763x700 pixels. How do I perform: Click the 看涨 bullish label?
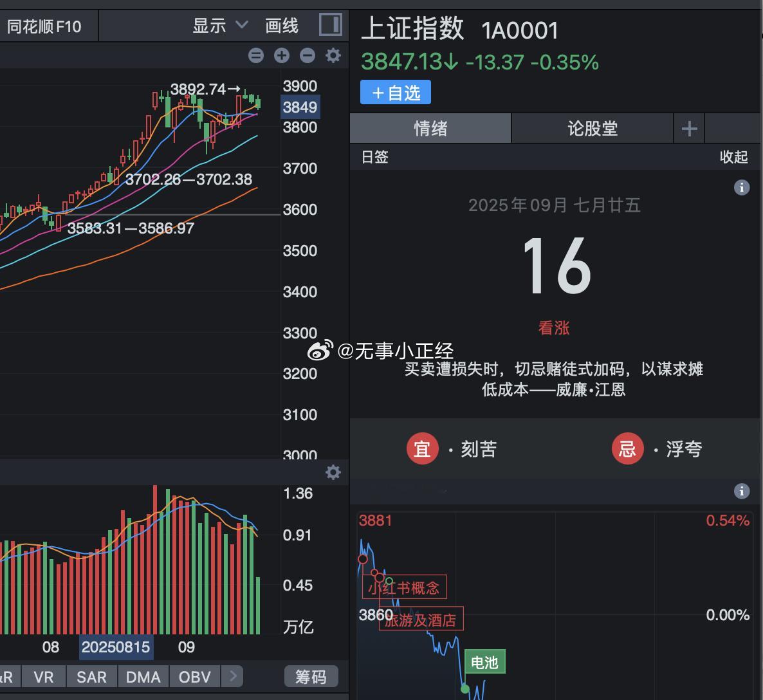(x=554, y=327)
